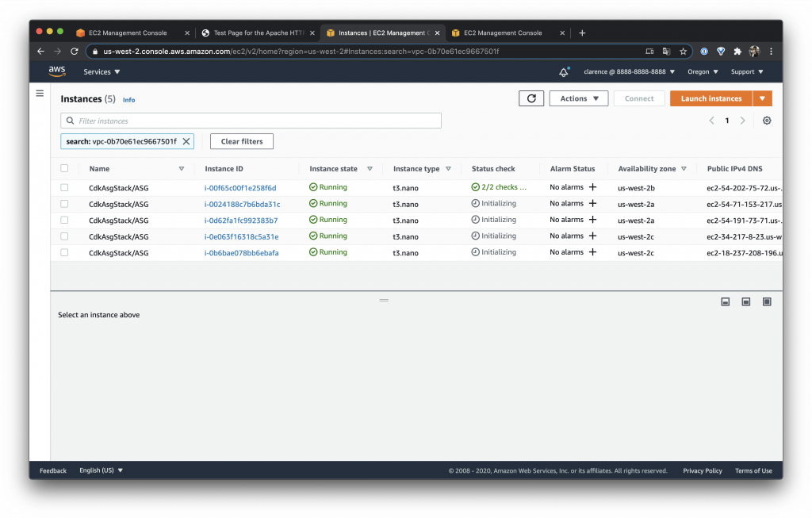812x518 pixels.
Task: Open the Services menu
Action: coord(101,72)
